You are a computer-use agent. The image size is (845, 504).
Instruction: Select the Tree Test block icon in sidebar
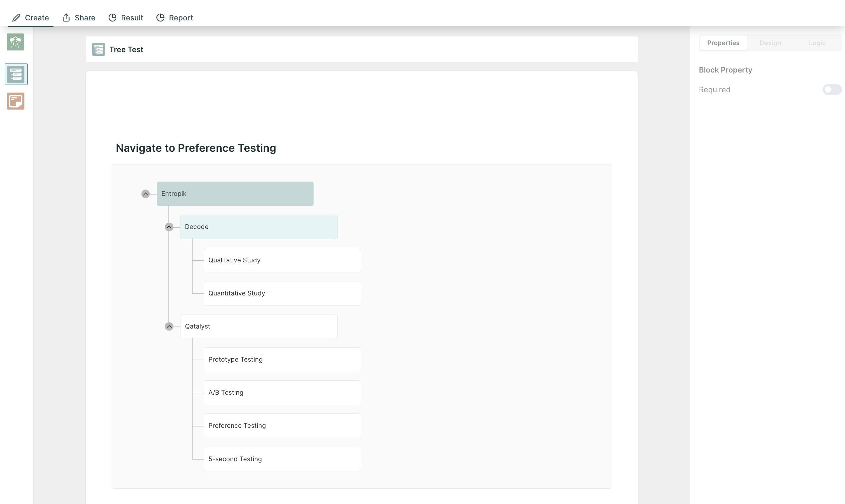(16, 74)
